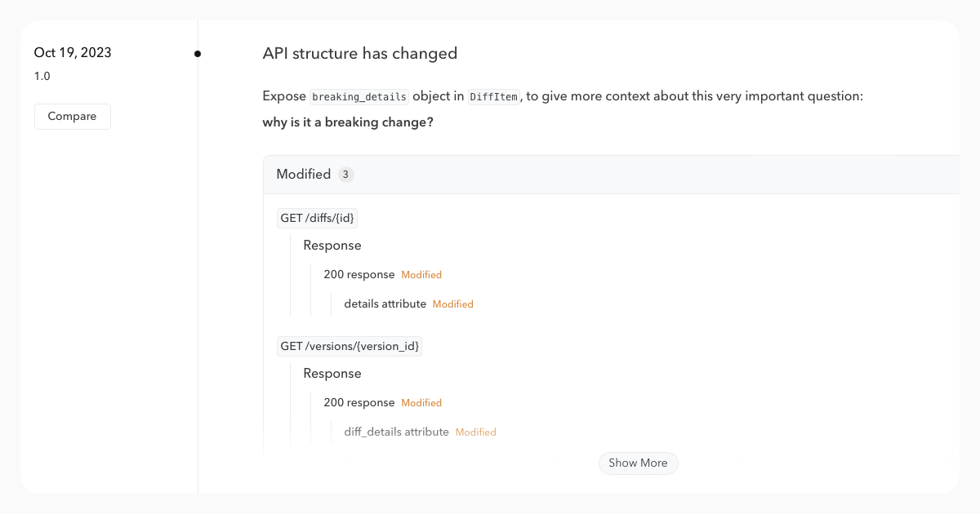Click the Modified tag on diff_details attribute
Viewport: 980px width, 514px height.
(476, 432)
